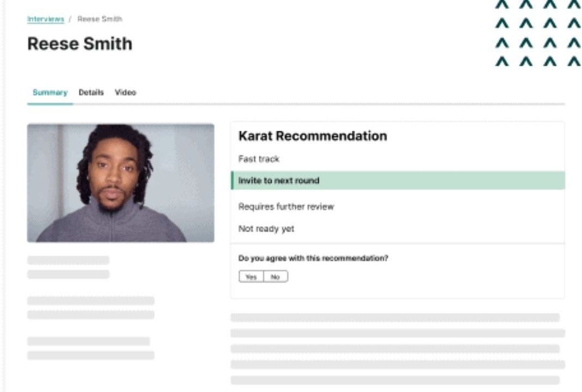Viewport: 582px width, 392px height.
Task: Pick the Requires further review option
Action: click(x=286, y=206)
